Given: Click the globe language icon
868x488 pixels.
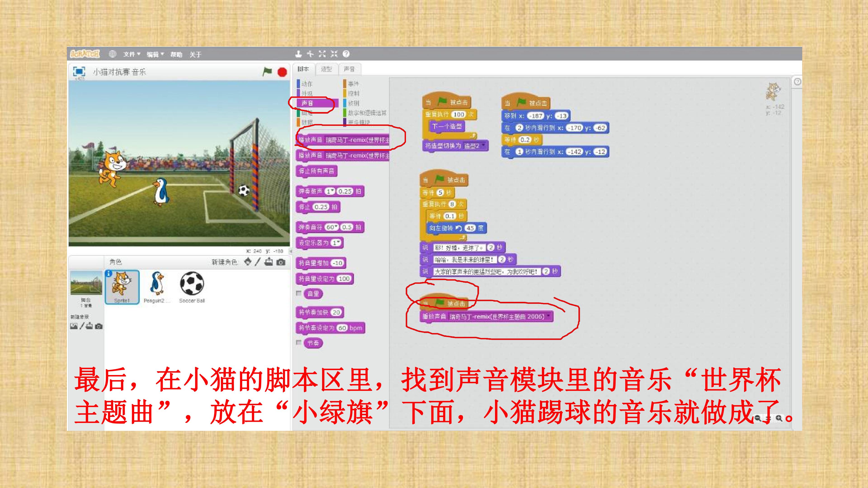Looking at the screenshot, I should tap(113, 54).
